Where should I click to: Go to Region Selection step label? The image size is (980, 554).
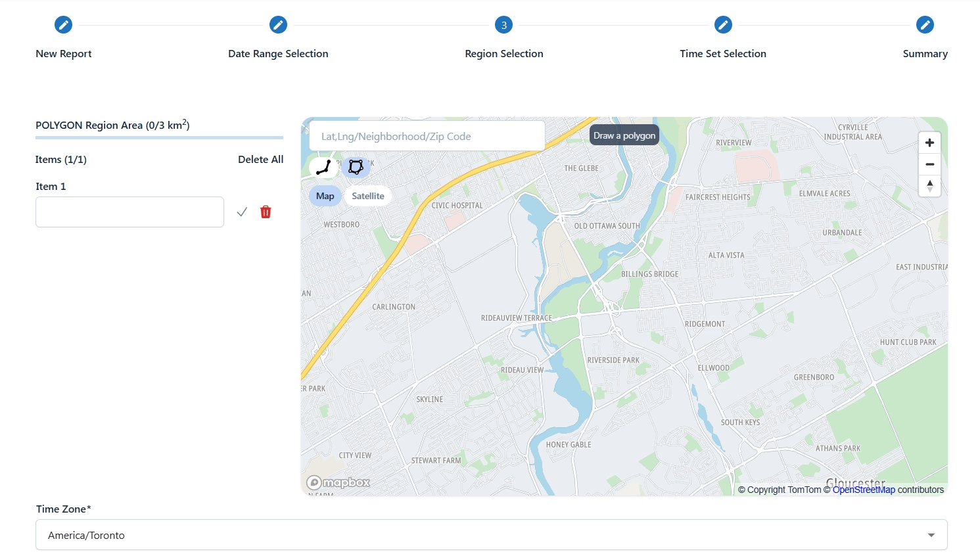click(x=504, y=54)
